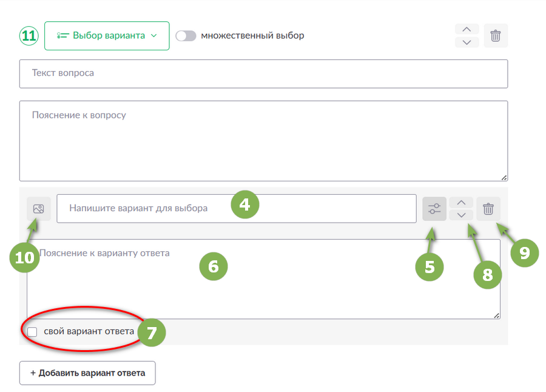Click the Напишите вариант для выбора field

click(x=237, y=208)
